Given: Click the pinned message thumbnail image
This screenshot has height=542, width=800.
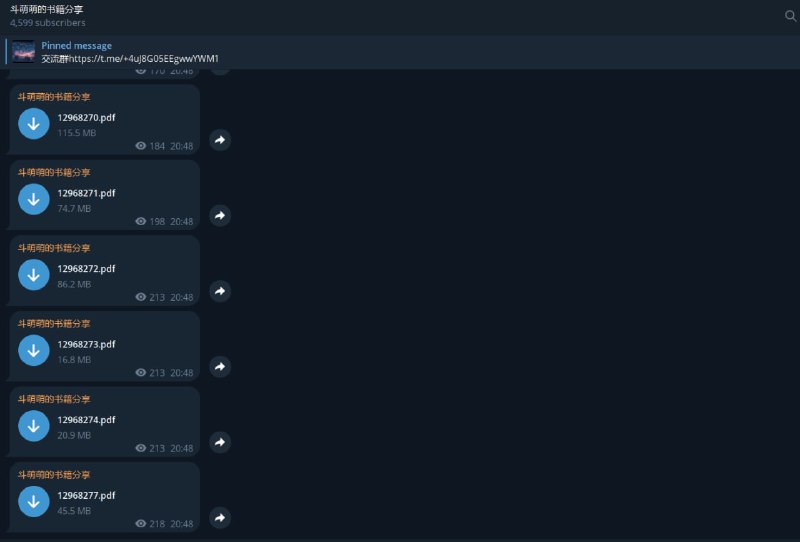Looking at the screenshot, I should (24, 52).
